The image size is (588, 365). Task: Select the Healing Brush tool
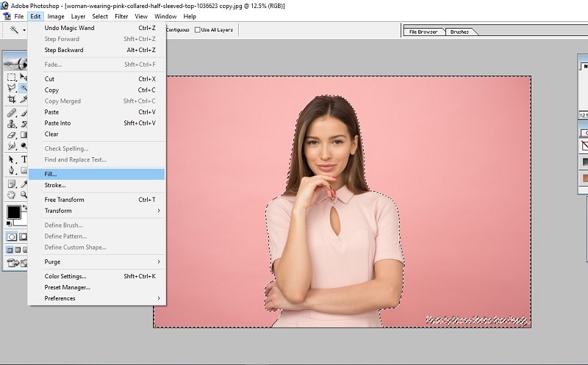click(x=12, y=113)
